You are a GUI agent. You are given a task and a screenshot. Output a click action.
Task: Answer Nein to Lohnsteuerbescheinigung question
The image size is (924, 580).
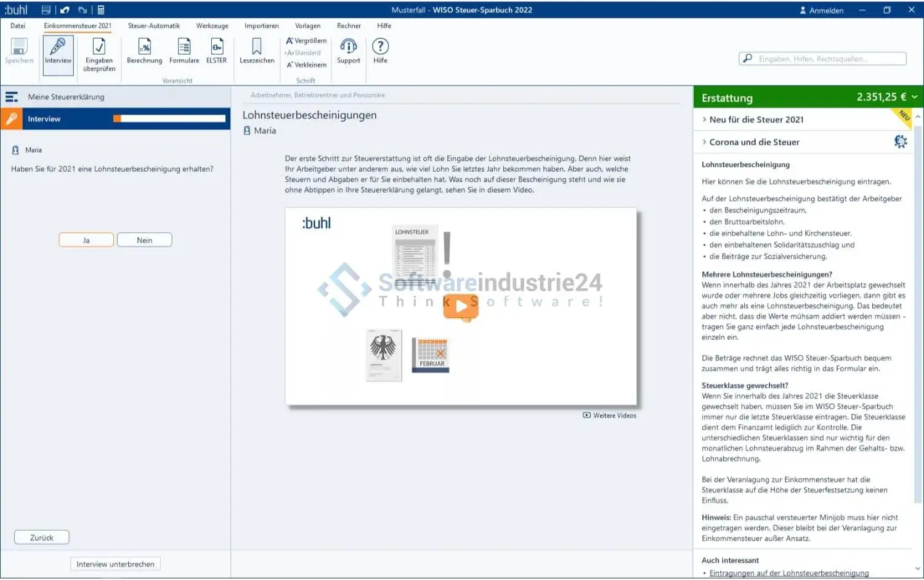click(x=144, y=240)
